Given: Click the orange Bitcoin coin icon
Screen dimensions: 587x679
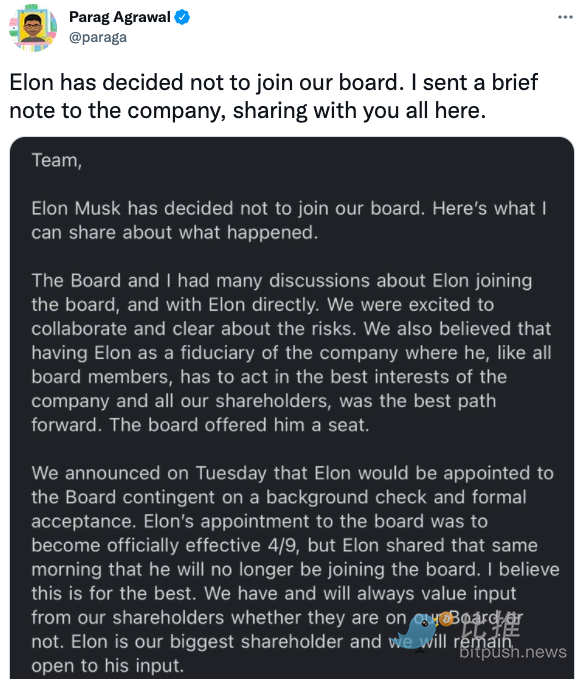Looking at the screenshot, I should pos(445,620).
